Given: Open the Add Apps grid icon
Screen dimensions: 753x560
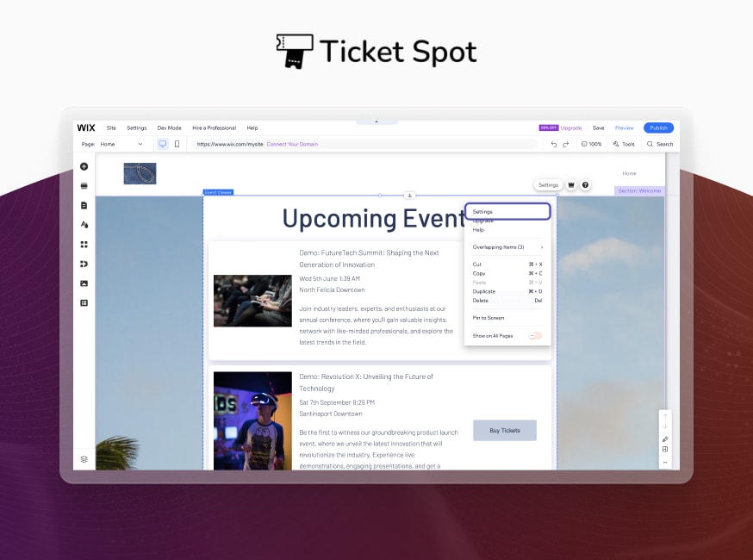Looking at the screenshot, I should pos(84,245).
